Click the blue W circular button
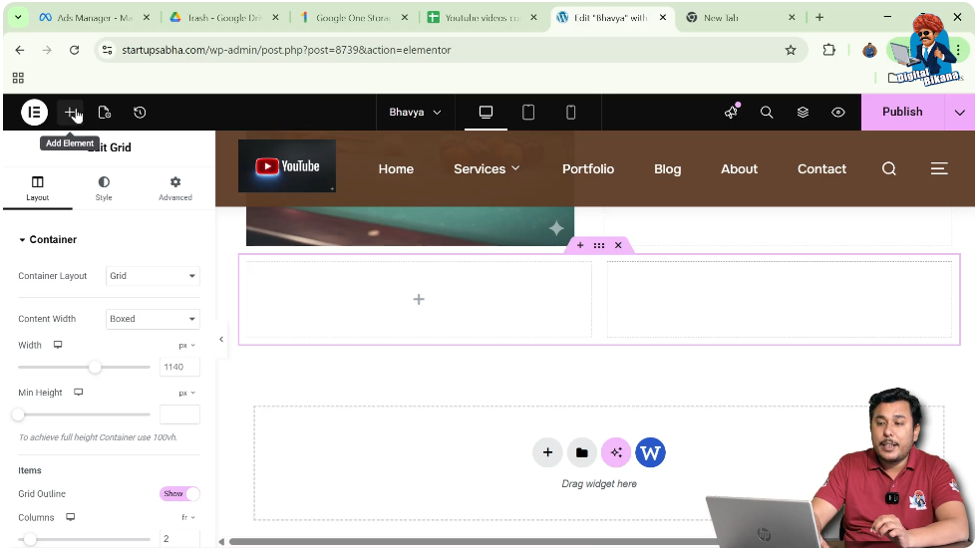 point(650,453)
